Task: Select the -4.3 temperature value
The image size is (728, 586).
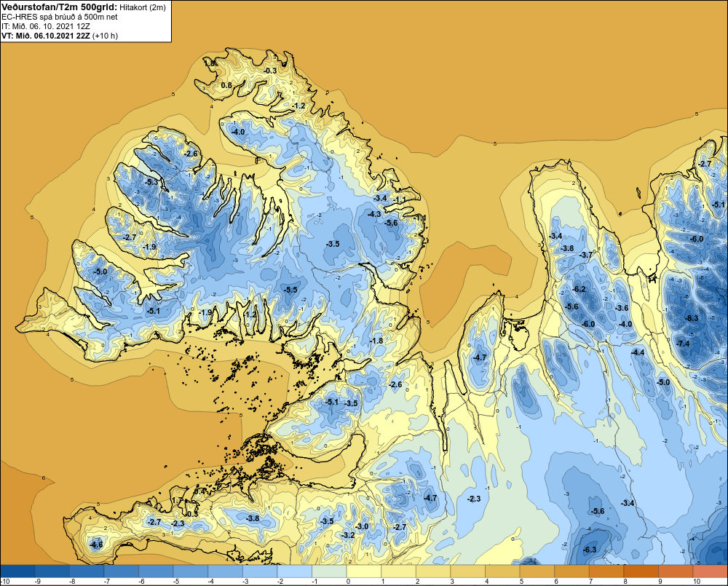Action: pyautogui.click(x=373, y=214)
